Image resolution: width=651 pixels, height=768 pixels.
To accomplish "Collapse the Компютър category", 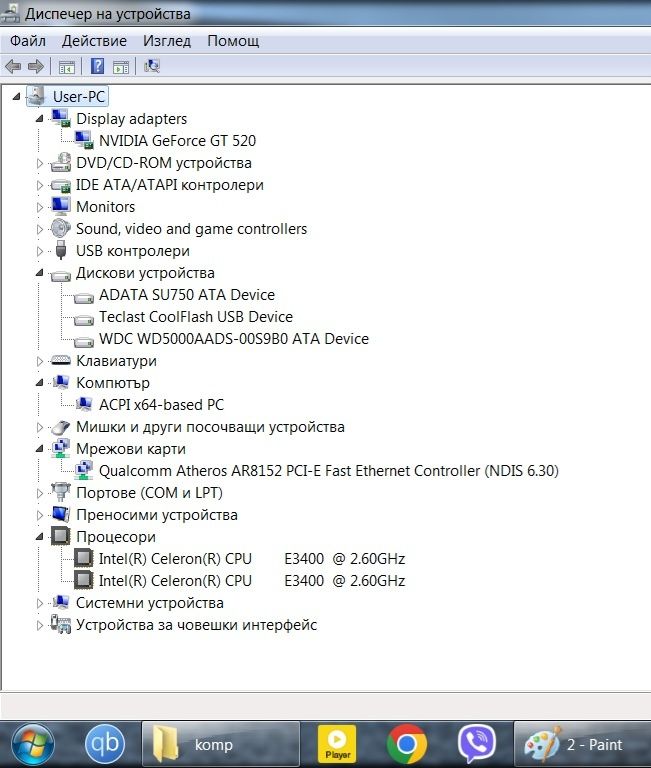I will point(40,383).
